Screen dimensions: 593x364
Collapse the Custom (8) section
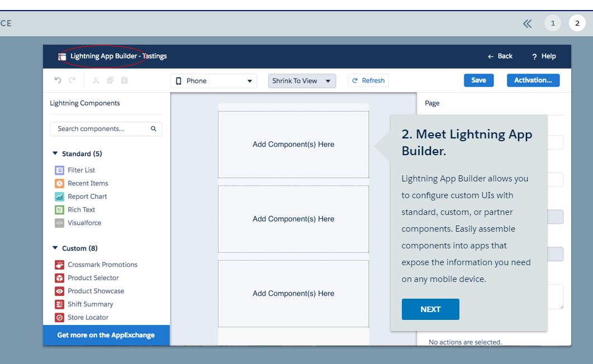click(x=55, y=248)
